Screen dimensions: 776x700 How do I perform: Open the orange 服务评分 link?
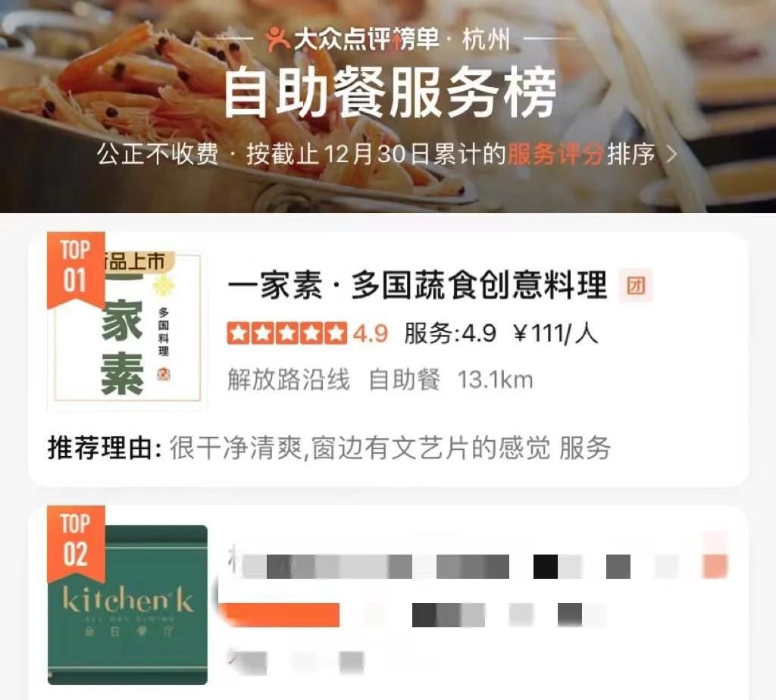tap(555, 155)
